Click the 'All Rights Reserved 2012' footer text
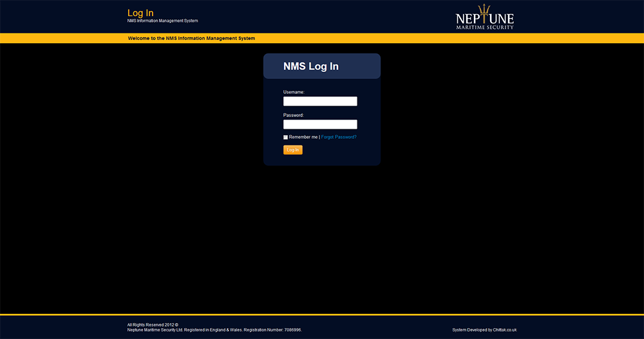The width and height of the screenshot is (644, 339). pos(153,325)
